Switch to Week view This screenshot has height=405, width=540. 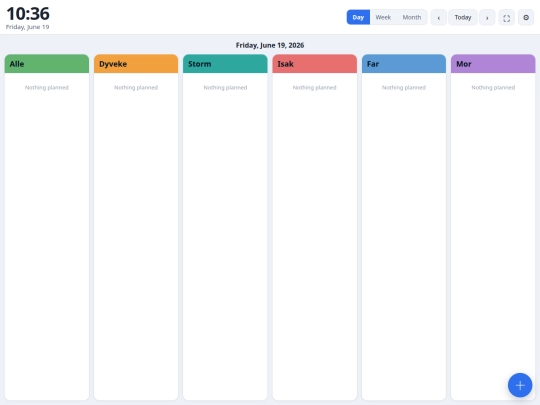tap(383, 17)
